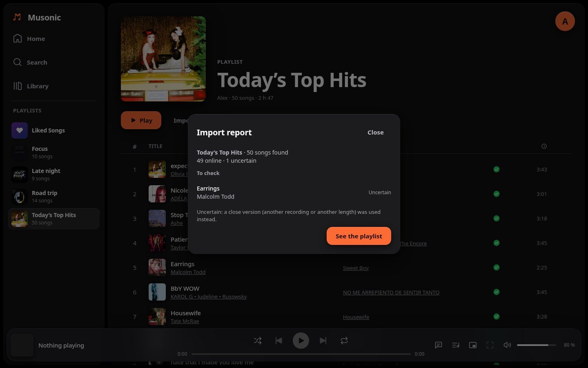Select Today's Top Hits in sidebar
The height and width of the screenshot is (368, 588).
(54, 219)
